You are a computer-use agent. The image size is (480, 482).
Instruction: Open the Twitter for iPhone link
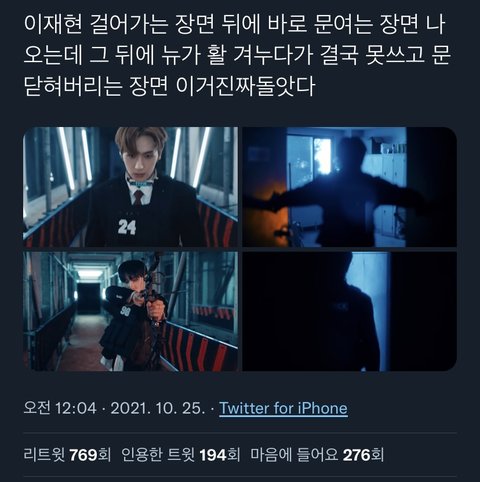pos(283,408)
